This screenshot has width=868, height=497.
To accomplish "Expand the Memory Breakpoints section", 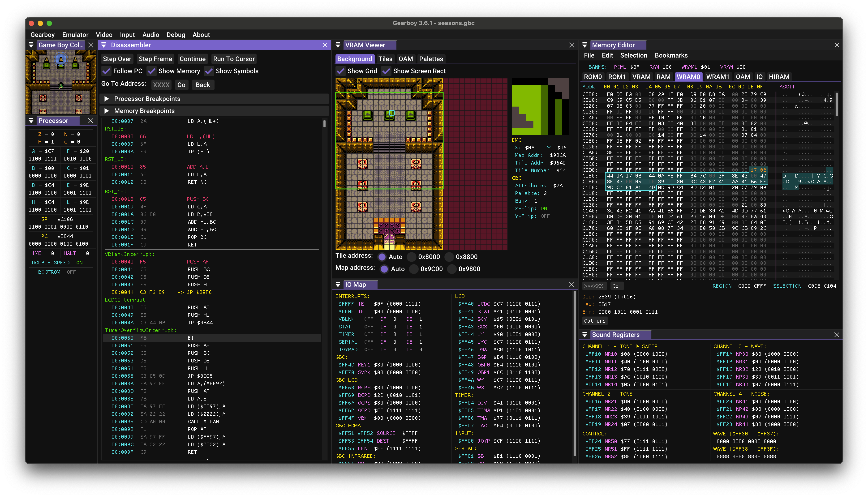I will coord(107,111).
